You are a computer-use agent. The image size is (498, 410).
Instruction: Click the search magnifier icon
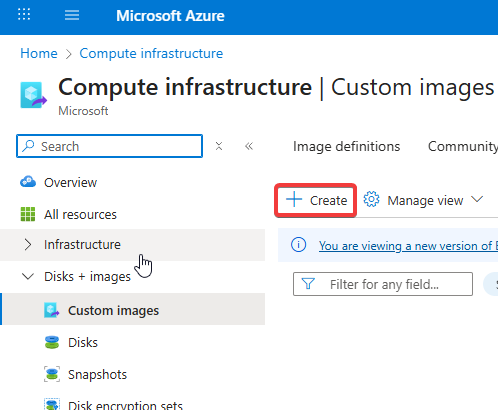tap(28, 146)
